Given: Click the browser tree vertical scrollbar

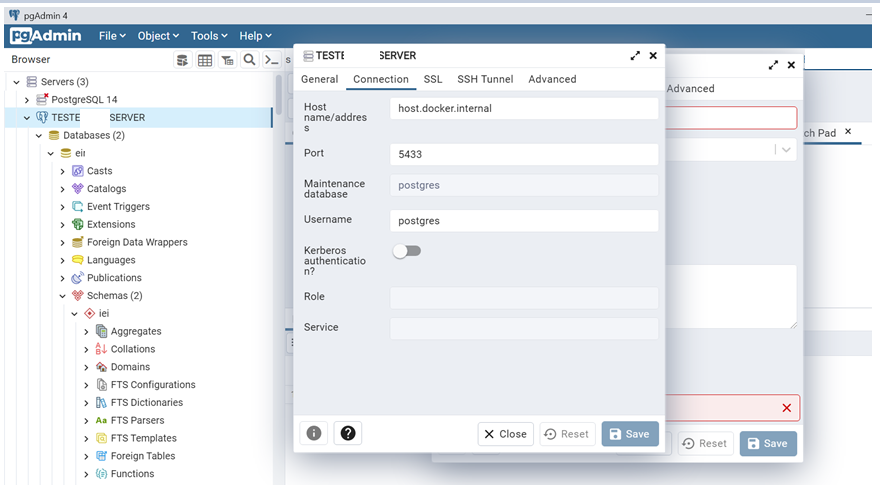Looking at the screenshot, I should point(278,95).
